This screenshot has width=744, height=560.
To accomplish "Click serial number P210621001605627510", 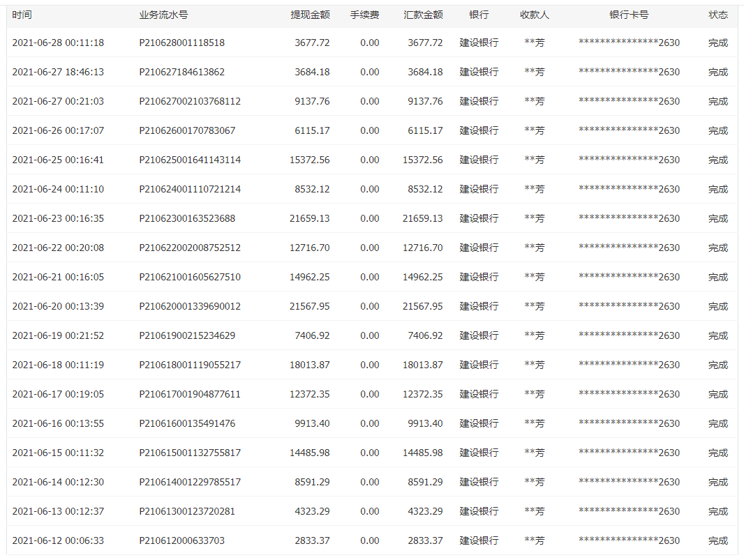I will click(x=190, y=277).
